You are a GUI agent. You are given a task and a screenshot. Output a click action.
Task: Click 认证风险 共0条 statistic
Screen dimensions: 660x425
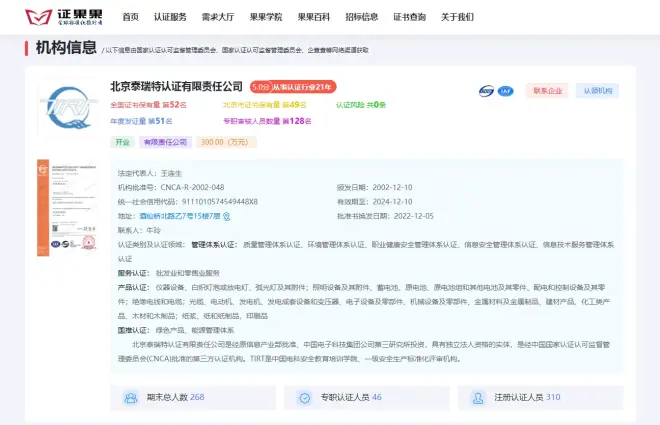coord(361,105)
